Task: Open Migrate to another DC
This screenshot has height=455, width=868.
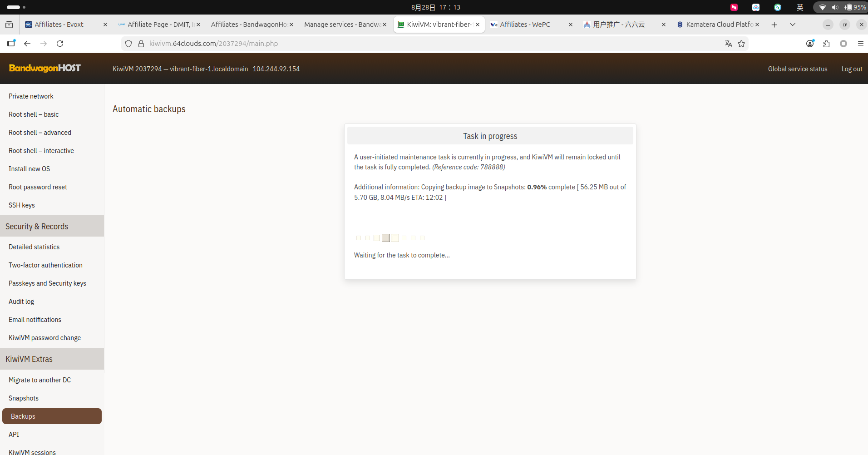Action: [39, 380]
